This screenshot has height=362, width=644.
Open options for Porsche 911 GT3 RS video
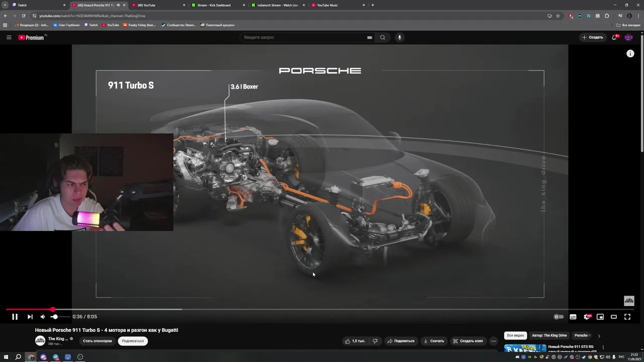(x=603, y=347)
